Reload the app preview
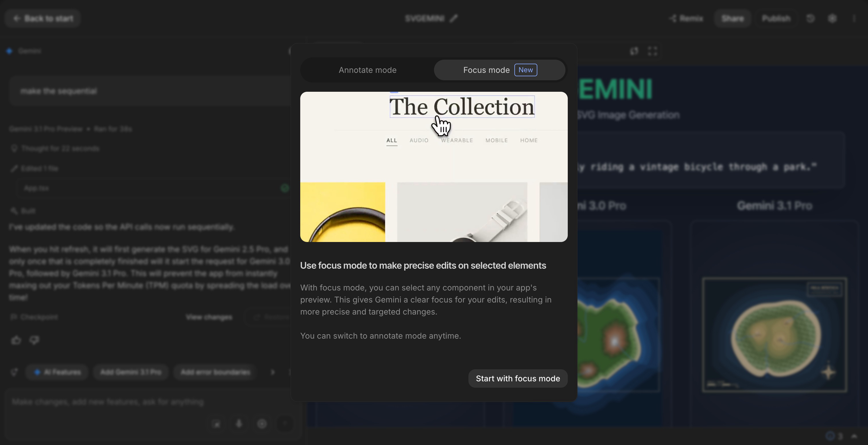The height and width of the screenshot is (445, 868). coord(634,51)
